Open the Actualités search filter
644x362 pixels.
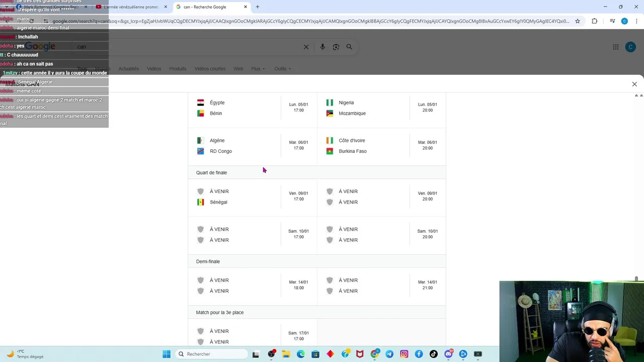tap(128, 69)
